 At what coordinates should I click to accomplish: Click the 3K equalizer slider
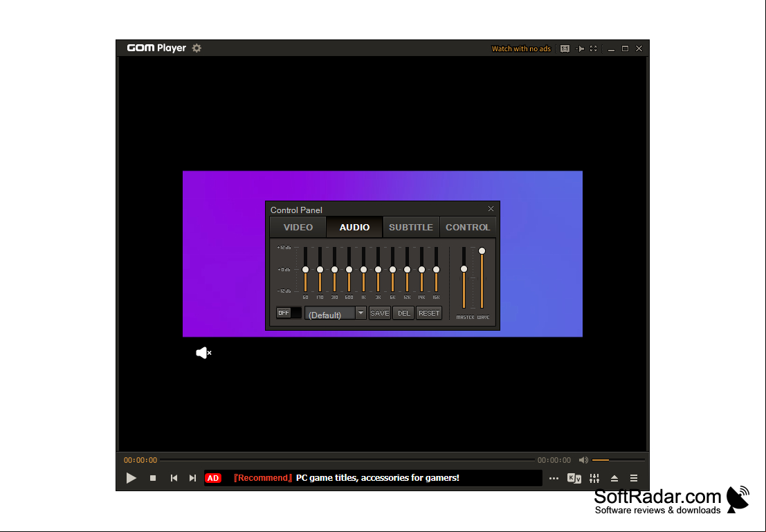pyautogui.click(x=378, y=269)
